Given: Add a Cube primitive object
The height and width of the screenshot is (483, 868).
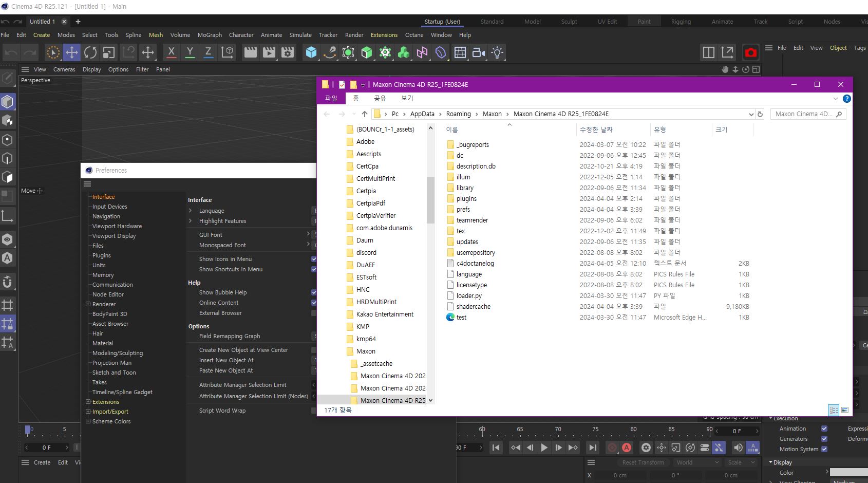Looking at the screenshot, I should click(311, 52).
